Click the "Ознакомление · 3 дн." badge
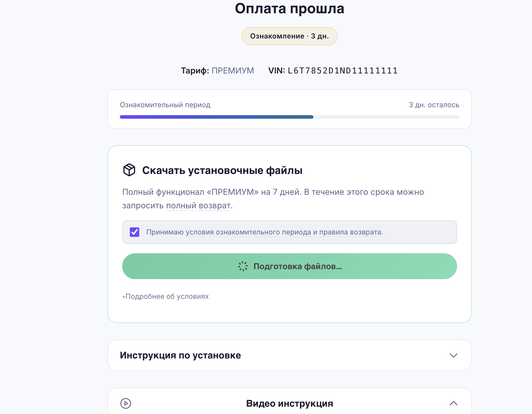532x414 pixels. [x=289, y=36]
